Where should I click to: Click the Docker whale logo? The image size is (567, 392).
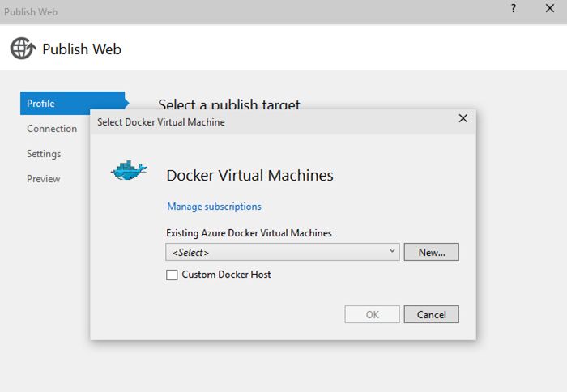[130, 169]
